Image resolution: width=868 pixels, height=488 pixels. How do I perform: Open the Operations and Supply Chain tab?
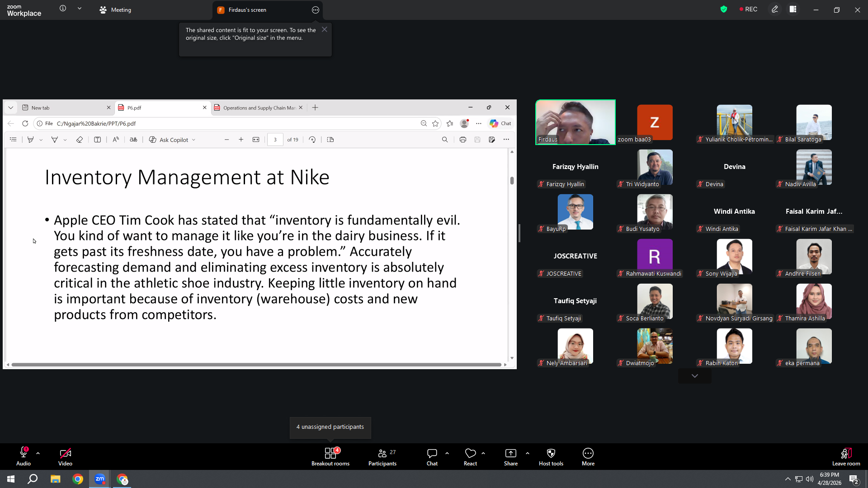[x=259, y=108]
